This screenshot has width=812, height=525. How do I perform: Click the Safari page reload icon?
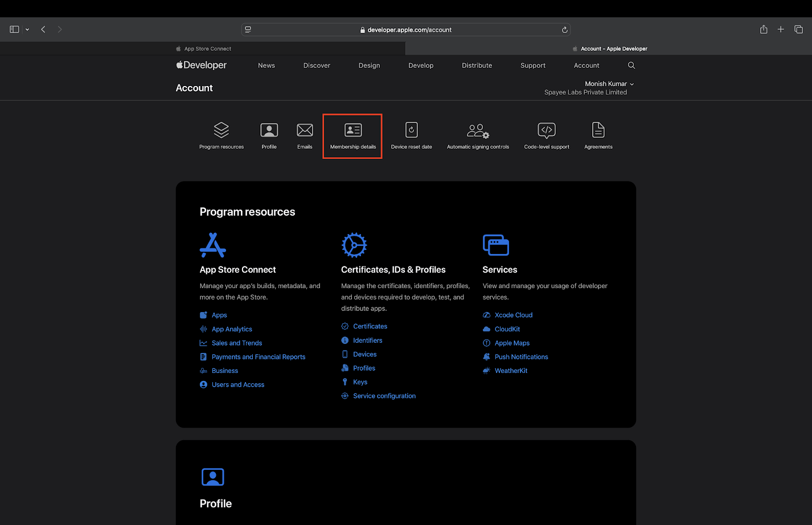pos(564,30)
